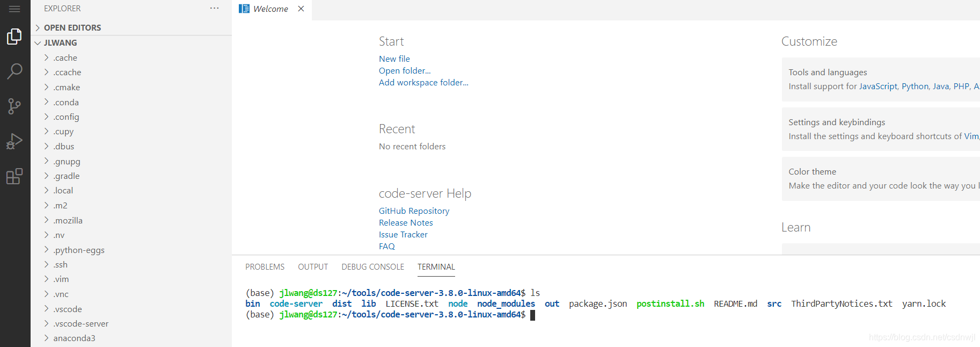Image resolution: width=980 pixels, height=347 pixels.
Task: Open the Search view in activity bar
Action: pyautogui.click(x=14, y=71)
